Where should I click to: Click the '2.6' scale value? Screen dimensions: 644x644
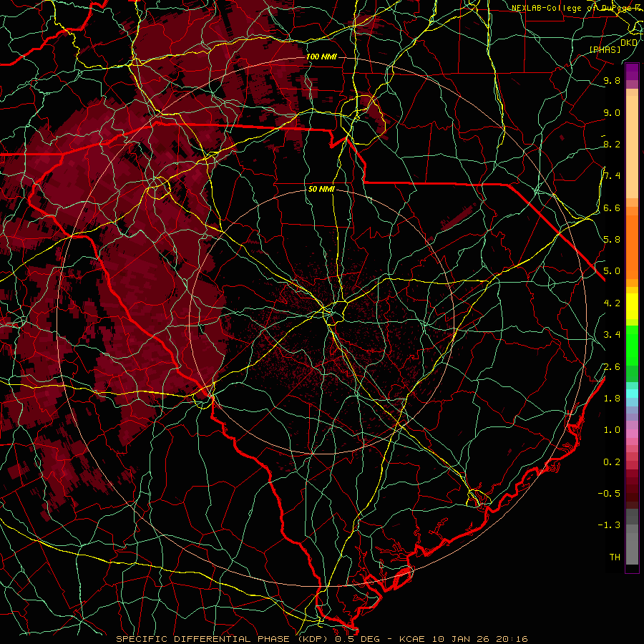click(x=612, y=367)
